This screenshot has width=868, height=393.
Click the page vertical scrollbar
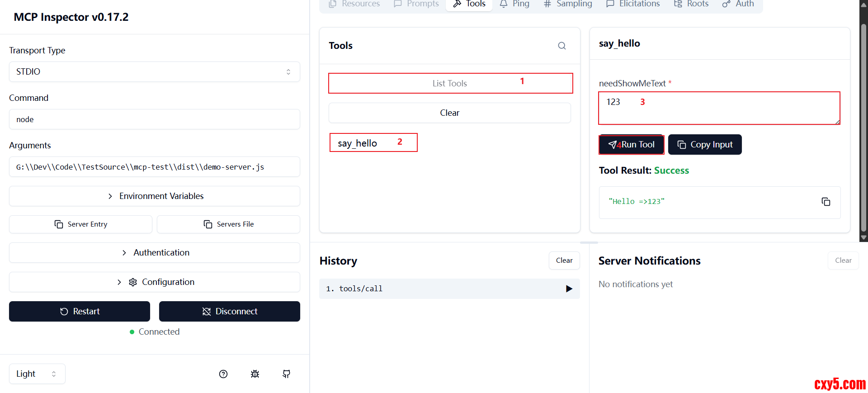(863, 127)
